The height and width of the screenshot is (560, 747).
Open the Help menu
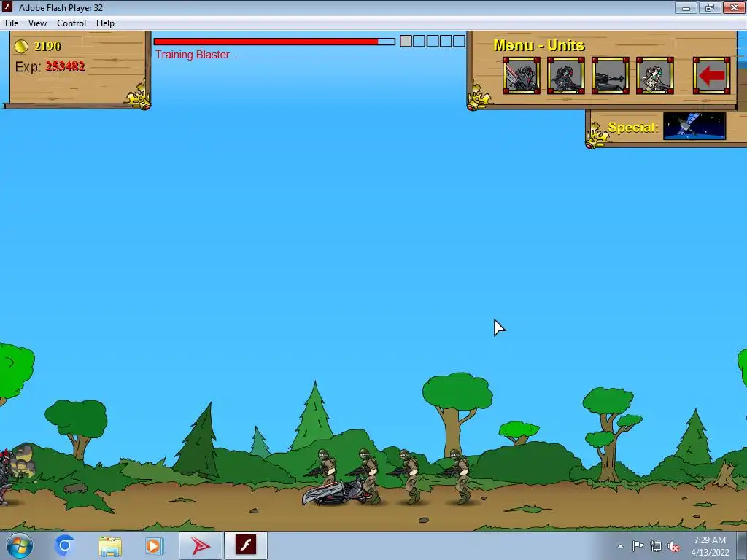tap(105, 23)
